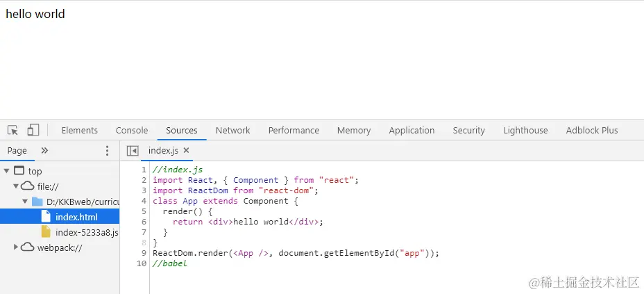Set breakpoint on line number 4
The height and width of the screenshot is (294, 644).
(144, 201)
